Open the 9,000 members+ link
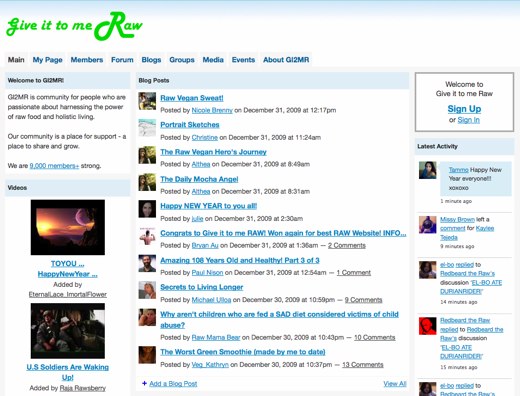Image resolution: width=520 pixels, height=396 pixels. 54,166
